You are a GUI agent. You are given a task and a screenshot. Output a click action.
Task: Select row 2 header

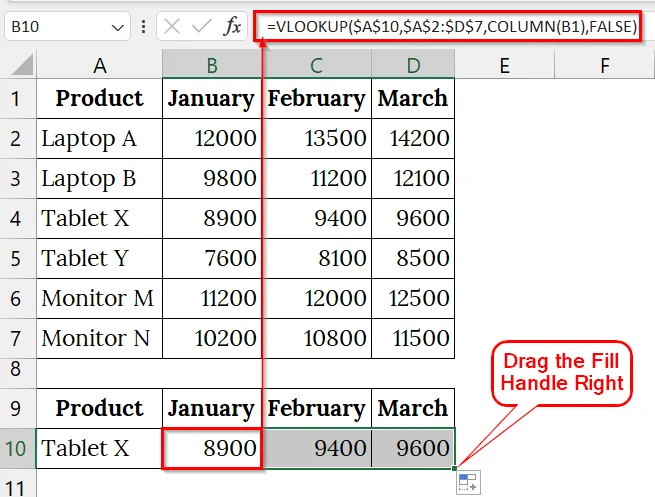coord(17,138)
